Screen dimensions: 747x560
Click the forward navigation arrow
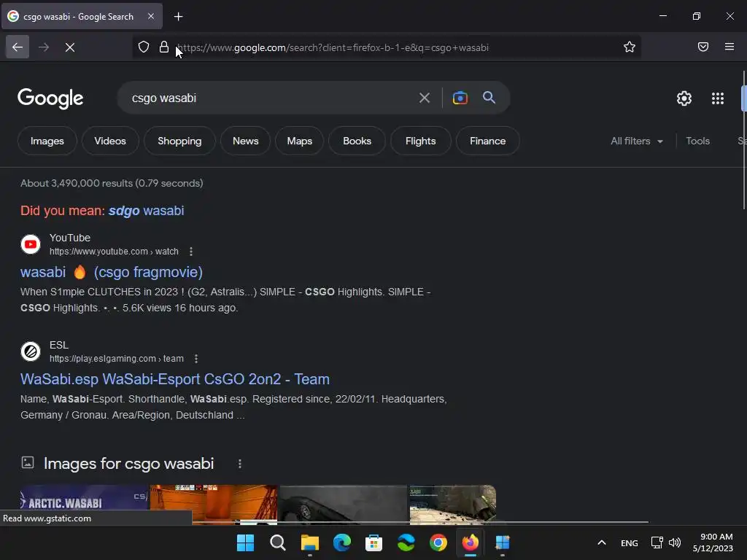(44, 47)
